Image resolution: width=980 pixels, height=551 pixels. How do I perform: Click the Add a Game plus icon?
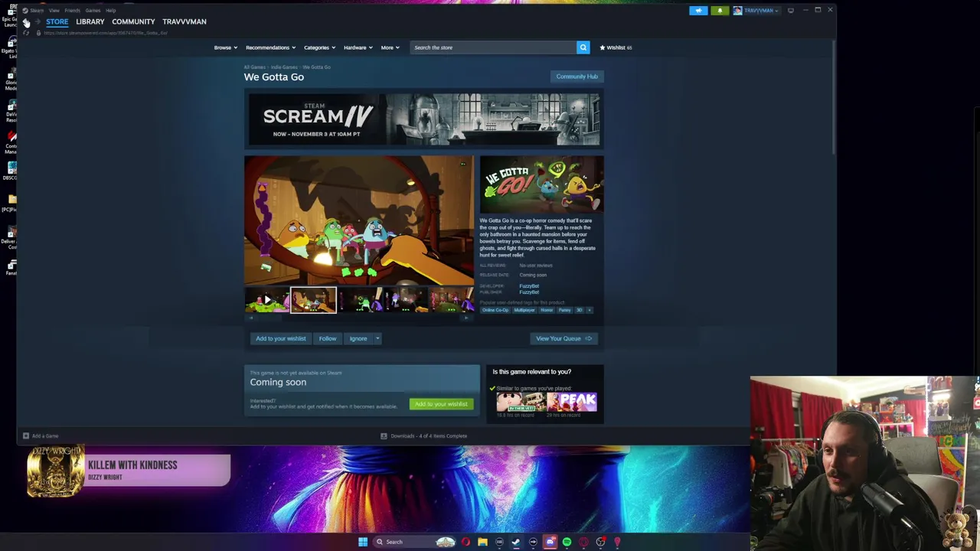click(x=26, y=436)
